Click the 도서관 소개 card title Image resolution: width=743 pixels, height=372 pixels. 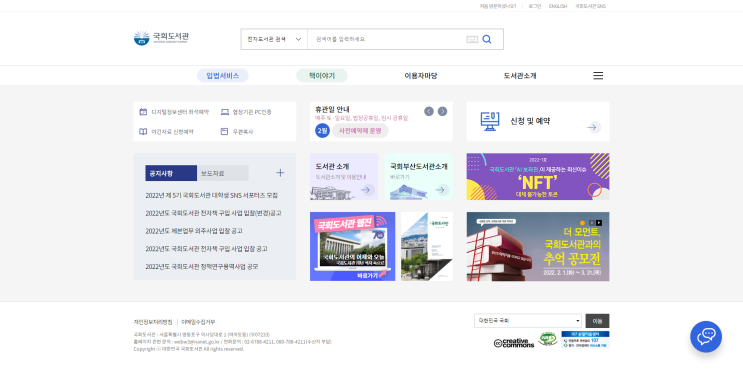(332, 166)
